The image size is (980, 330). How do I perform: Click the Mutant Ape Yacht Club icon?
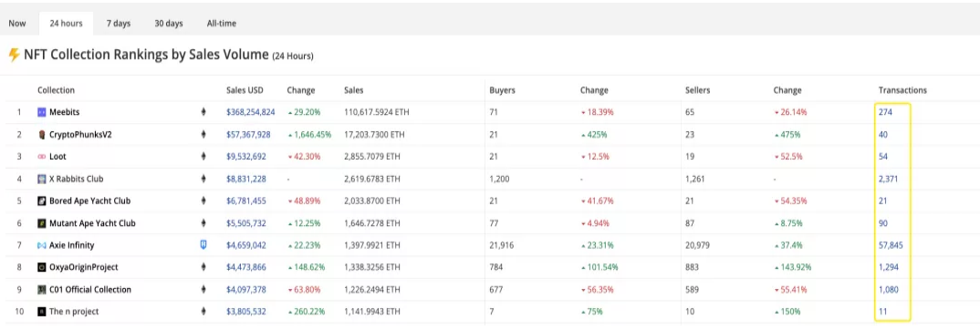(42, 222)
